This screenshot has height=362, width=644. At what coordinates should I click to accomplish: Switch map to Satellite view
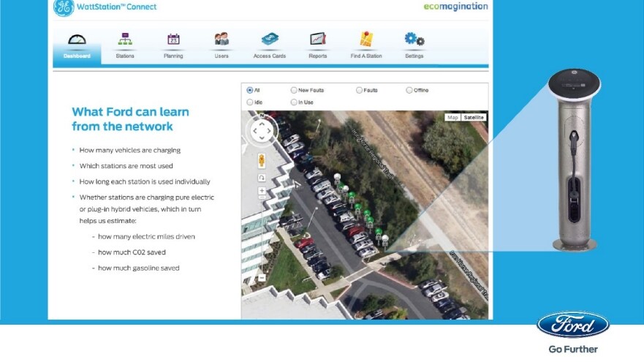pos(474,118)
